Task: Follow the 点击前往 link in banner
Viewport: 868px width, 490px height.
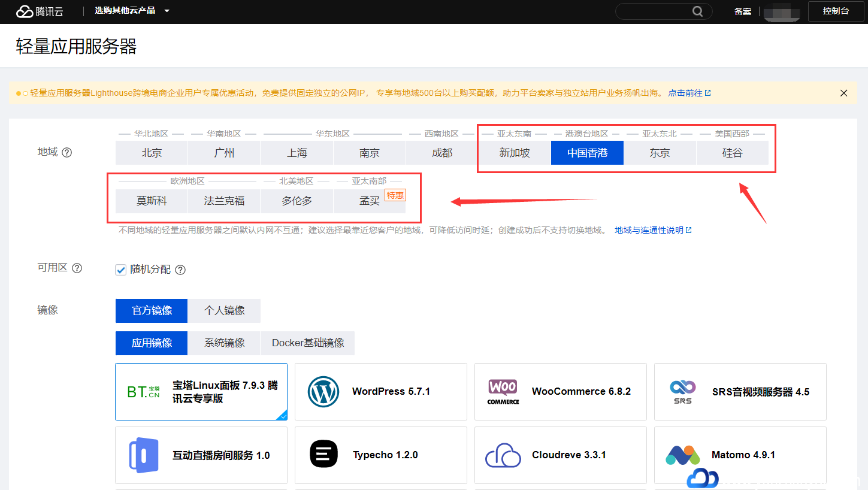Action: click(x=685, y=93)
